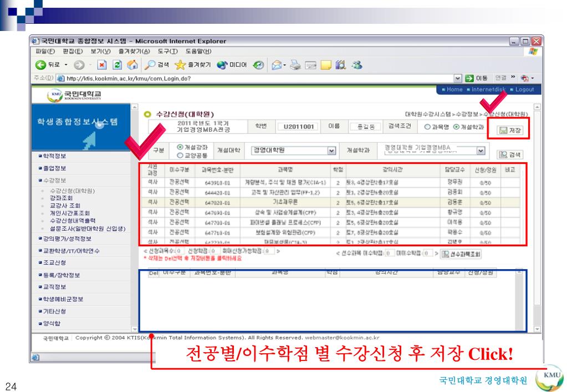Click the 저장 save button
The width and height of the screenshot is (567, 392).
click(x=510, y=130)
